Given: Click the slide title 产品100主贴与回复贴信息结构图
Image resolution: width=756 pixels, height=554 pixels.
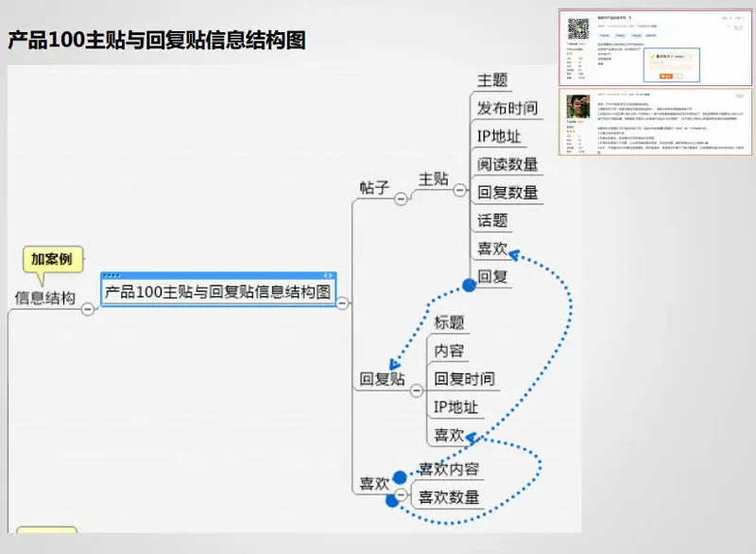Looking at the screenshot, I should click(157, 40).
